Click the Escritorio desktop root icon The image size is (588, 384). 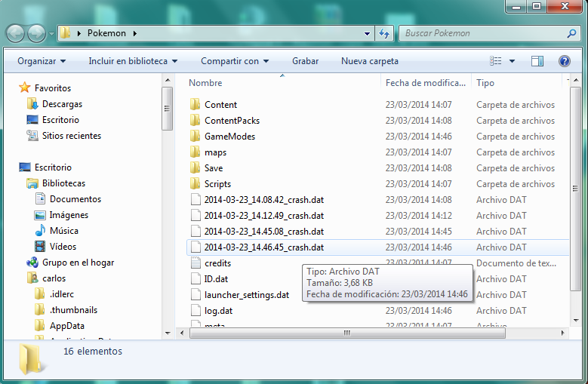[25, 167]
